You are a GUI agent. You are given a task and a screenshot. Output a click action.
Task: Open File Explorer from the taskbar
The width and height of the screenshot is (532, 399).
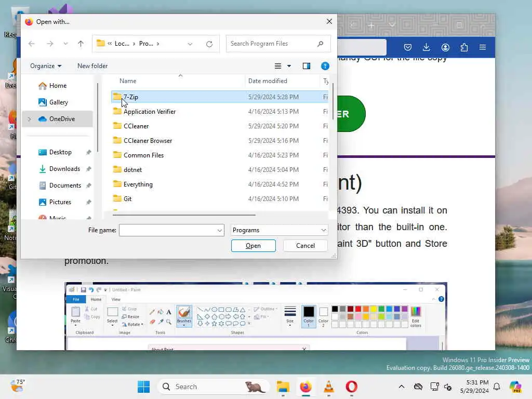point(283,387)
